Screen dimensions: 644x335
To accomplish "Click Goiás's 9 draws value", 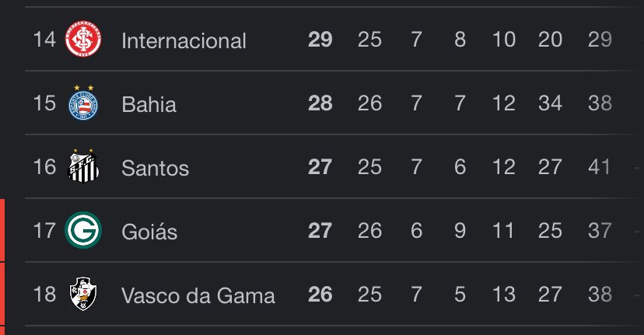I will [460, 231].
